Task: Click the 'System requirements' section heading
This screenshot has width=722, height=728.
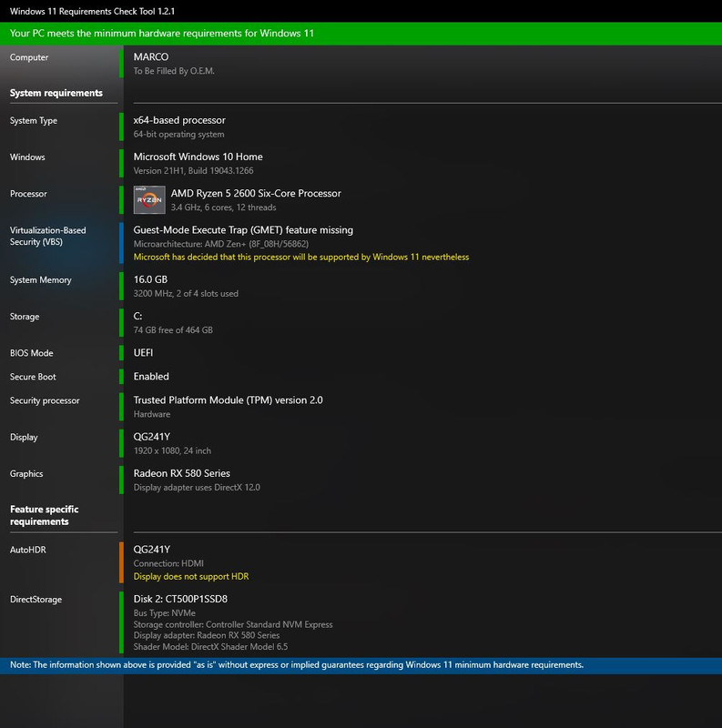Action: [x=56, y=93]
